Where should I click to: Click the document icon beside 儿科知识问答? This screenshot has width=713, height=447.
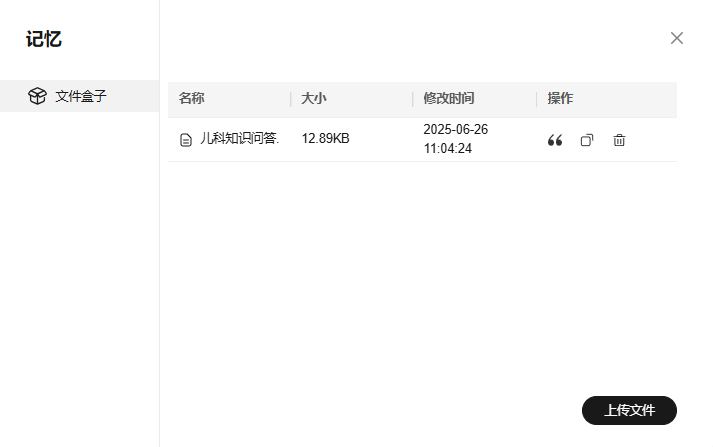(185, 140)
